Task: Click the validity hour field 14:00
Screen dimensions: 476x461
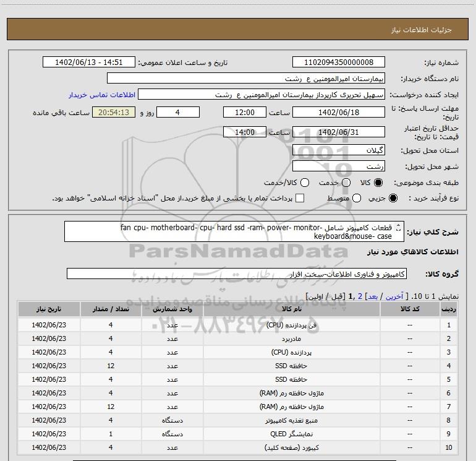Action: tap(245, 132)
